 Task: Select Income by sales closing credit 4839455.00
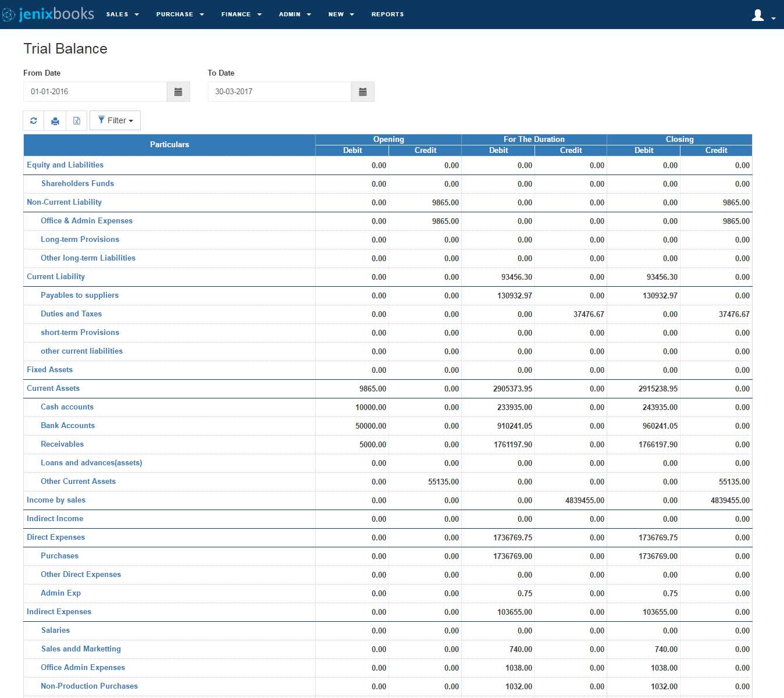click(730, 500)
